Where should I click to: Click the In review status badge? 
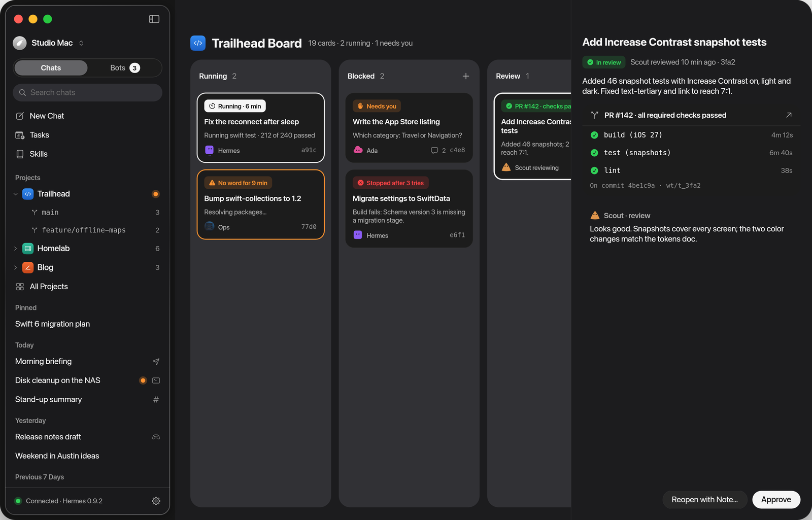[604, 62]
